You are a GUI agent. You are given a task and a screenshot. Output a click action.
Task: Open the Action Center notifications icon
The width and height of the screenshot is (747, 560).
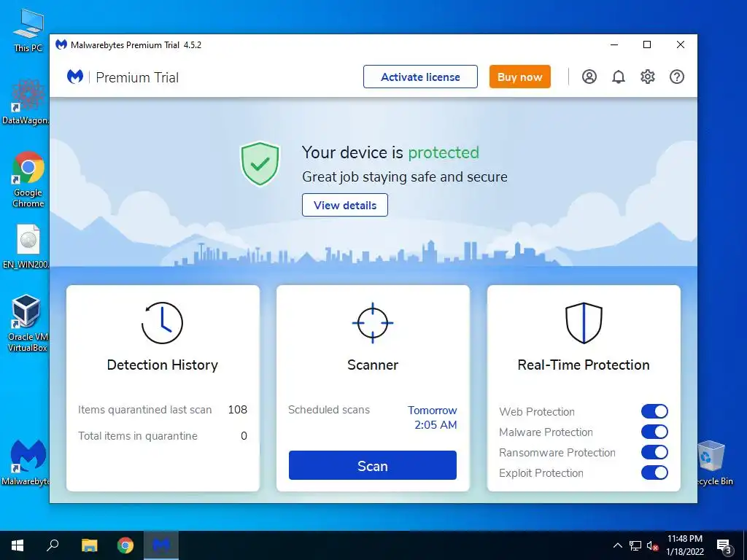[x=724, y=546]
